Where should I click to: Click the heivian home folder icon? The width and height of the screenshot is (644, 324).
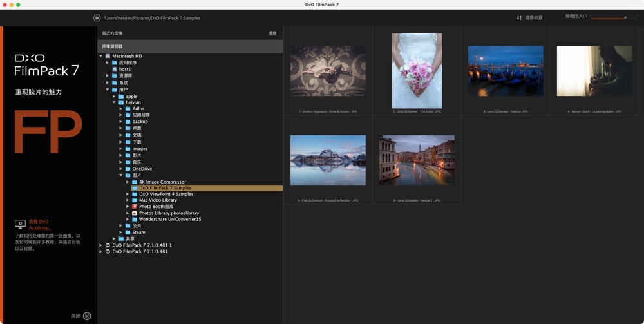coord(121,102)
